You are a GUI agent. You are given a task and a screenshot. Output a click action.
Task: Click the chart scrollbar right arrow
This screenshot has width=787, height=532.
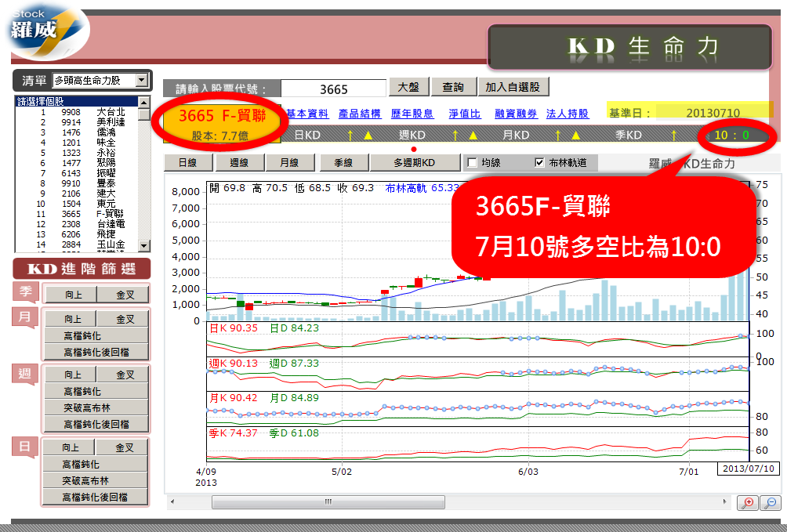point(724,501)
